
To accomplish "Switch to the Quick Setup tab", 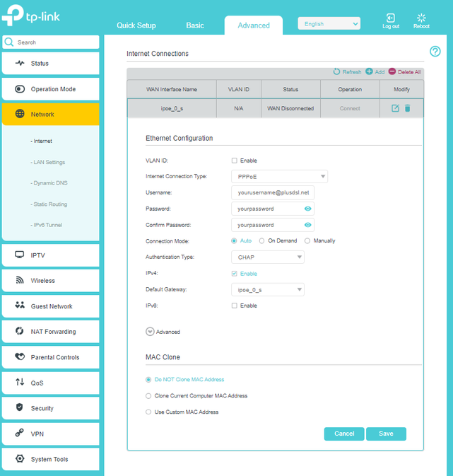I will (136, 25).
